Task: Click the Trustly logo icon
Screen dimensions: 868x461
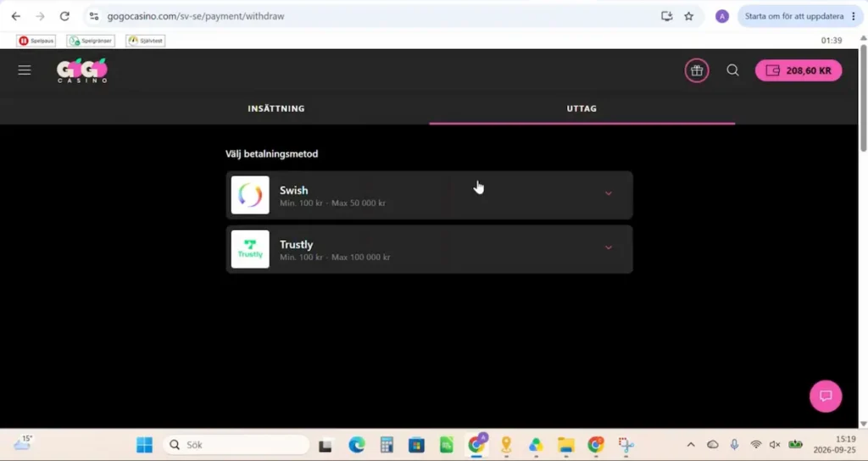Action: point(250,249)
